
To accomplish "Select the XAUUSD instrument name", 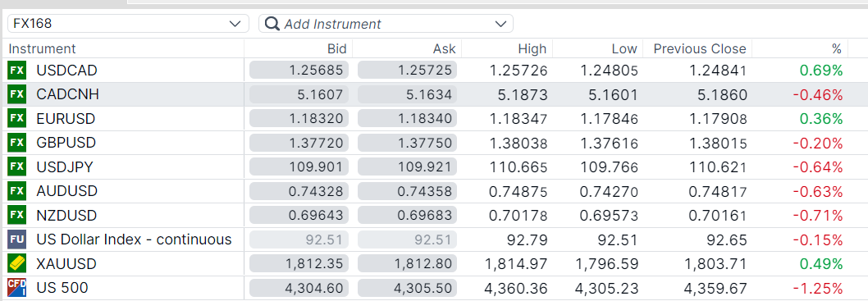I will pos(66,264).
